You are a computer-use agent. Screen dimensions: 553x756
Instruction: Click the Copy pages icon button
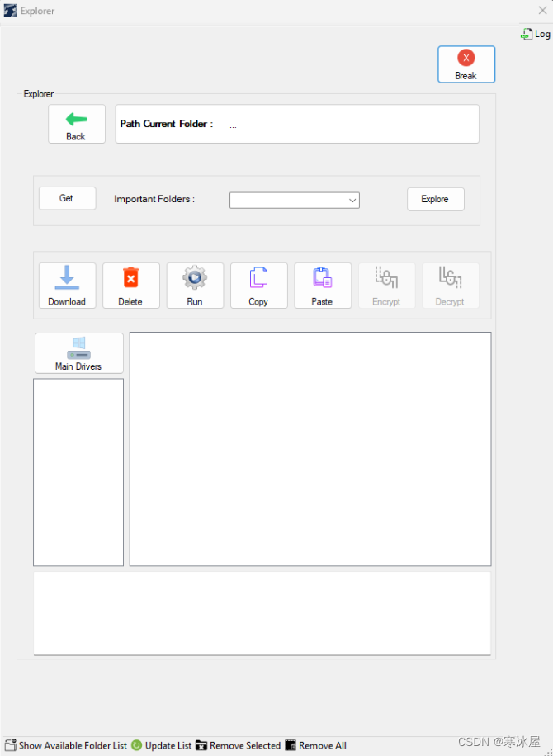coord(259,286)
